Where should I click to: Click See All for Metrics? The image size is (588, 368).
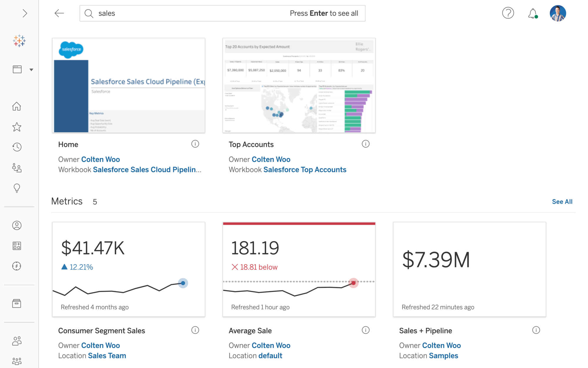(562, 202)
